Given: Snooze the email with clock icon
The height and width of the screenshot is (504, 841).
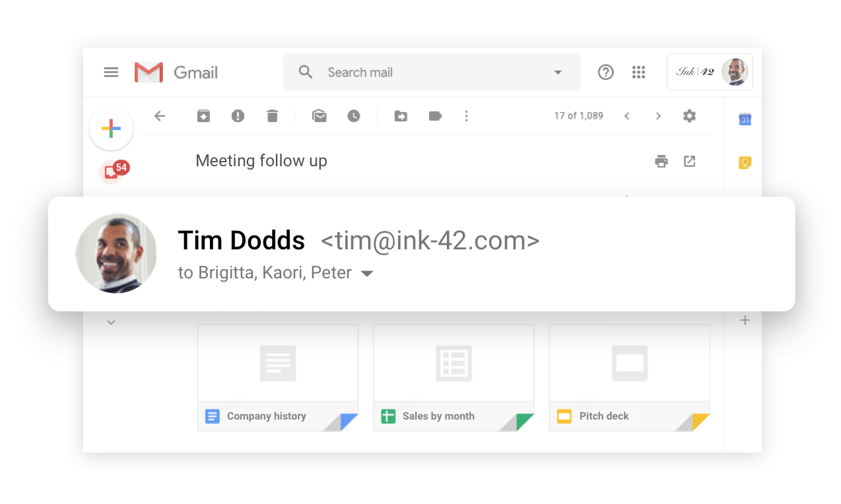Looking at the screenshot, I should coord(354,116).
